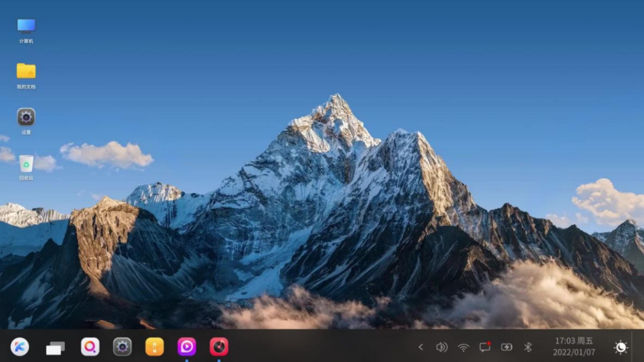Image resolution: width=644 pixels, height=362 pixels.
Task: Open the yellow file manager taskbar icon
Action: point(154,347)
